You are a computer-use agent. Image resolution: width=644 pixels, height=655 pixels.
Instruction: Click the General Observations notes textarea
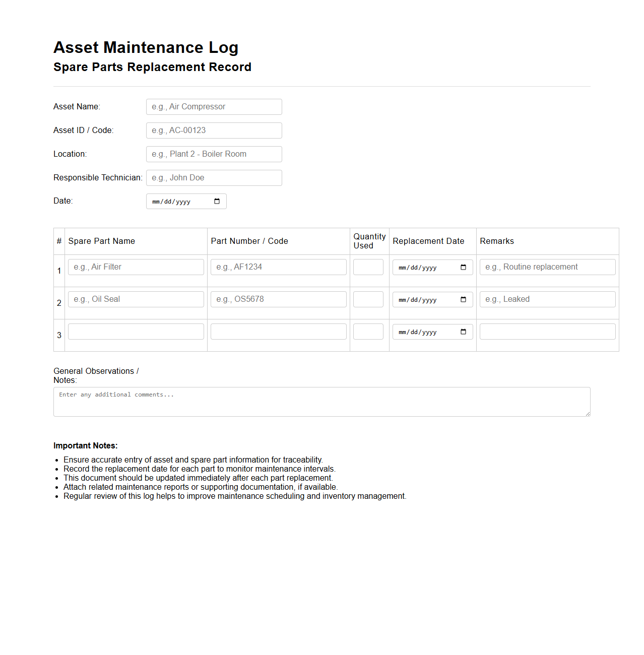pyautogui.click(x=321, y=402)
